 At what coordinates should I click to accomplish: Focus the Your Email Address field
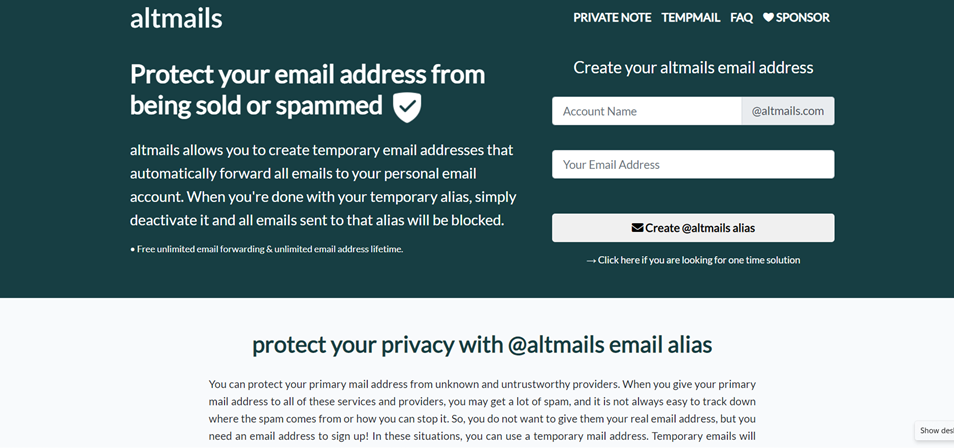coord(693,164)
